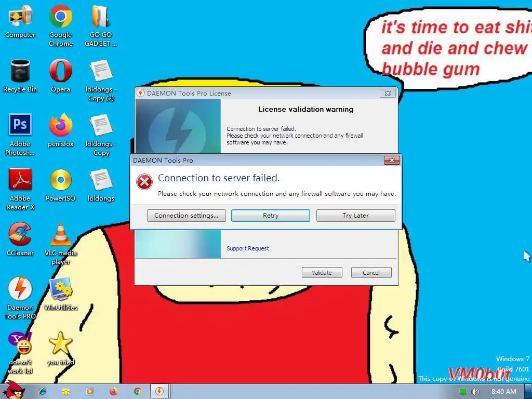Image resolution: width=532 pixels, height=399 pixels.
Task: Open the Computer desktop icon
Action: (20, 22)
